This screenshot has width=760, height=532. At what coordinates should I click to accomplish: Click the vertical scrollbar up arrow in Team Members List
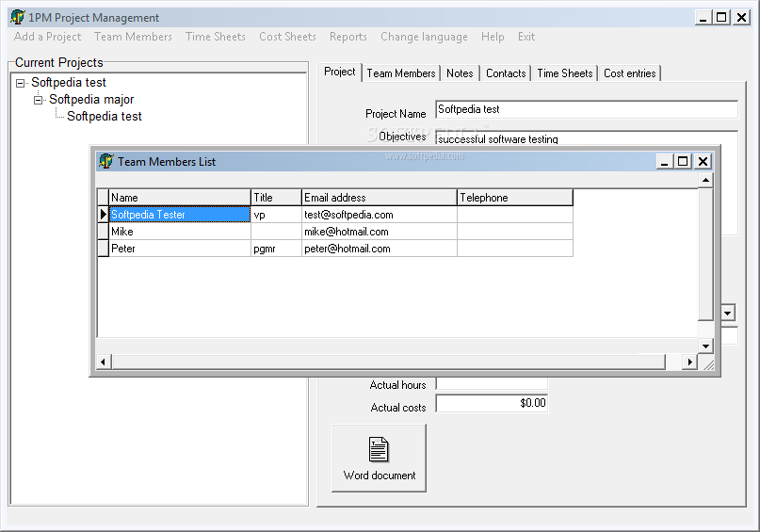[705, 180]
